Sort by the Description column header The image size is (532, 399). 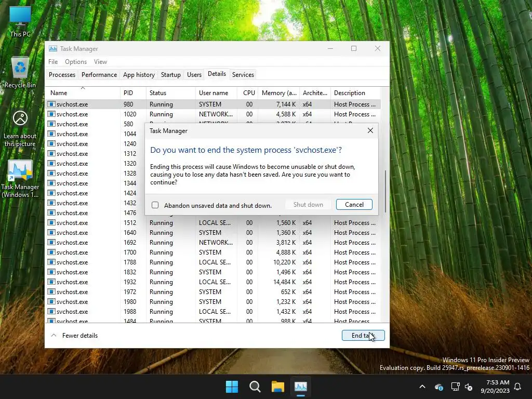click(355, 93)
